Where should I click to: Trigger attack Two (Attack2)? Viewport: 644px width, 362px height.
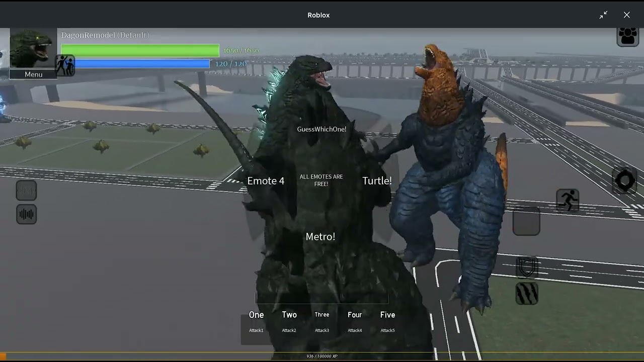[x=289, y=322]
